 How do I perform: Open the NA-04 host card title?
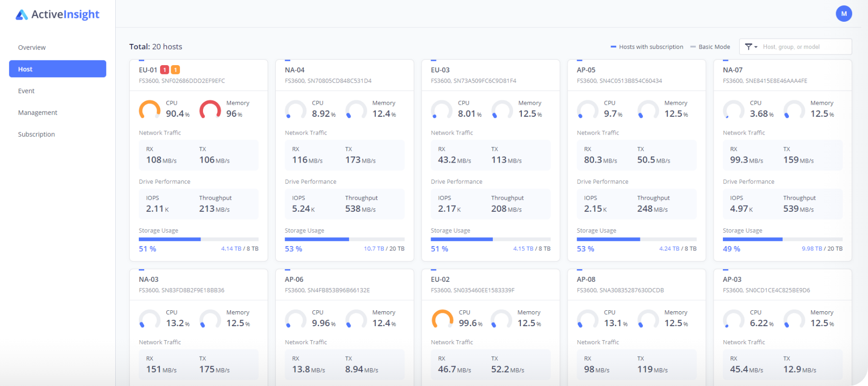click(x=295, y=70)
